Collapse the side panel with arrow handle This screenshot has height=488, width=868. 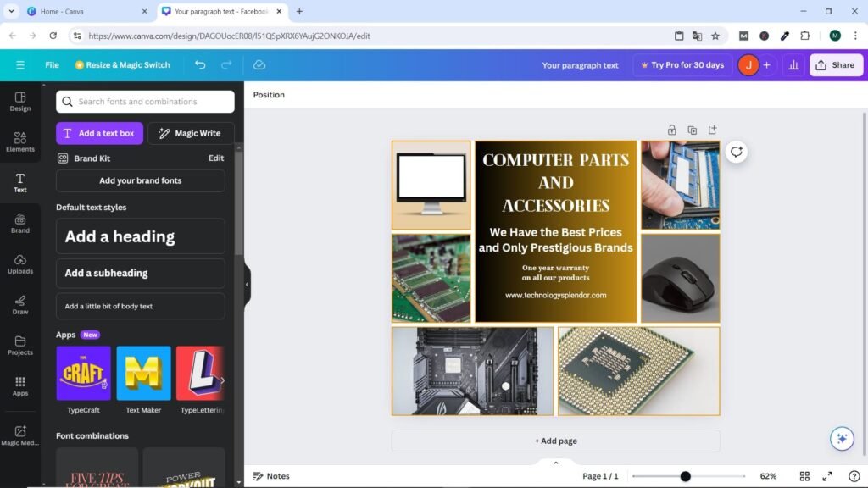click(x=247, y=285)
